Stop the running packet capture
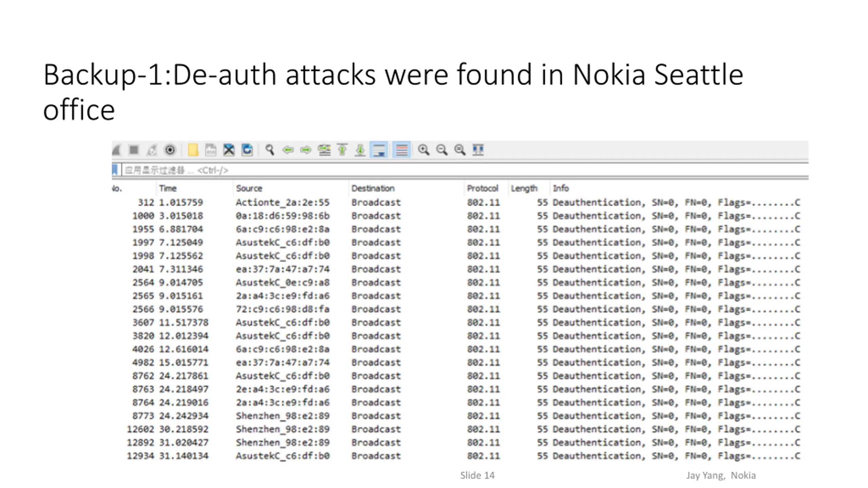Viewport: 868px width, 488px height. point(134,150)
